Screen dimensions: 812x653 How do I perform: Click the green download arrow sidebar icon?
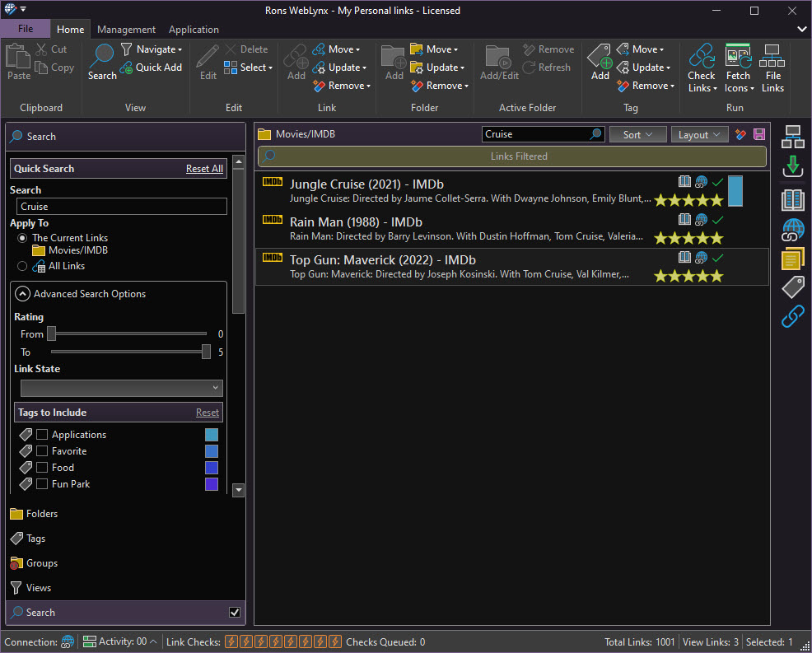(792, 166)
